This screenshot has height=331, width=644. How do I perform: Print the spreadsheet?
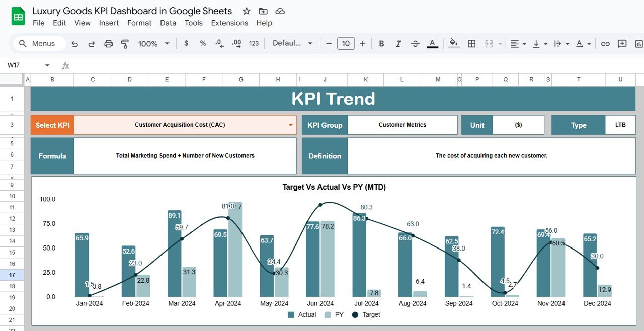[109, 44]
